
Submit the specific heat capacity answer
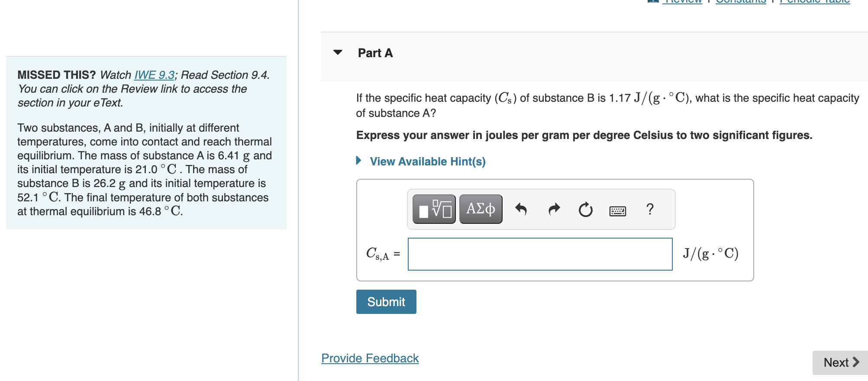coord(385,301)
